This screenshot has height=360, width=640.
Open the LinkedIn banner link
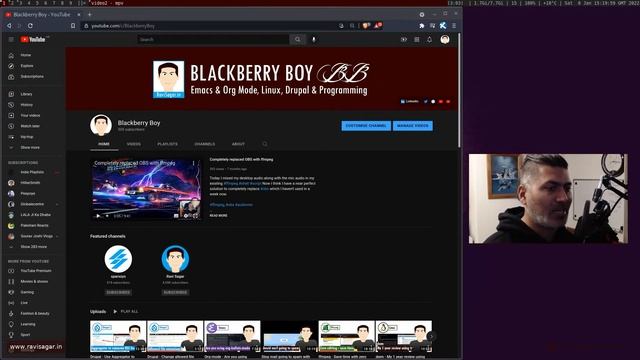(x=410, y=102)
